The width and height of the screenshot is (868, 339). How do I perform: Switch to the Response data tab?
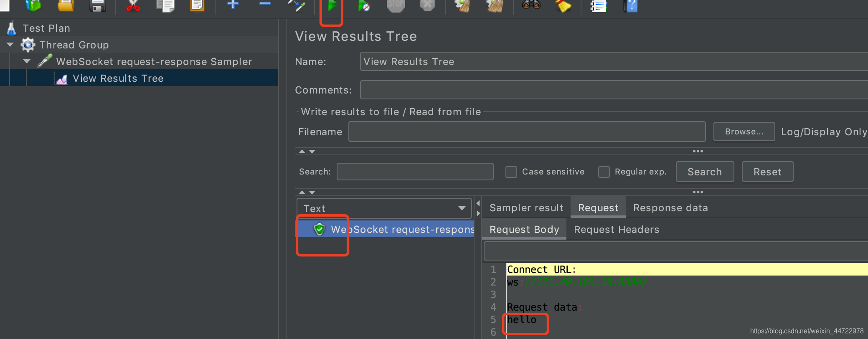(670, 207)
